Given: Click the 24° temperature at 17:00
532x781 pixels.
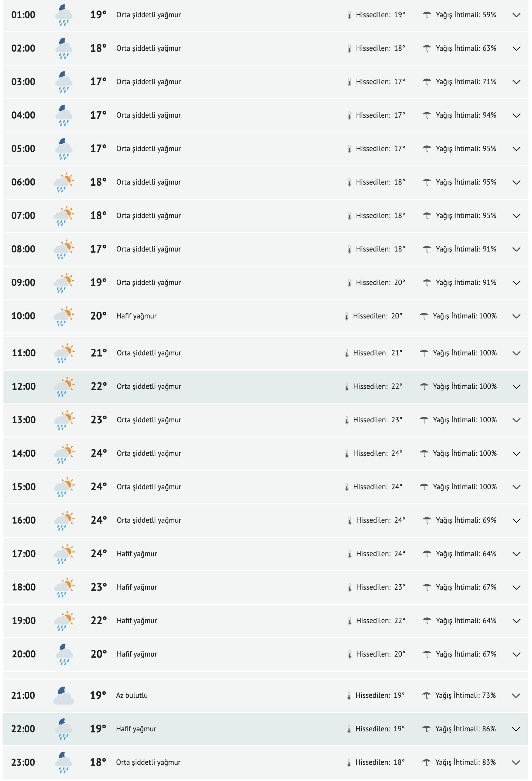Looking at the screenshot, I should pyautogui.click(x=99, y=554).
